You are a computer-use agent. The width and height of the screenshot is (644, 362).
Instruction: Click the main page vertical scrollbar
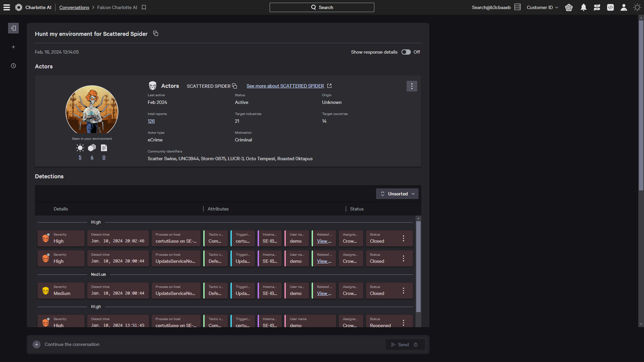(641, 106)
